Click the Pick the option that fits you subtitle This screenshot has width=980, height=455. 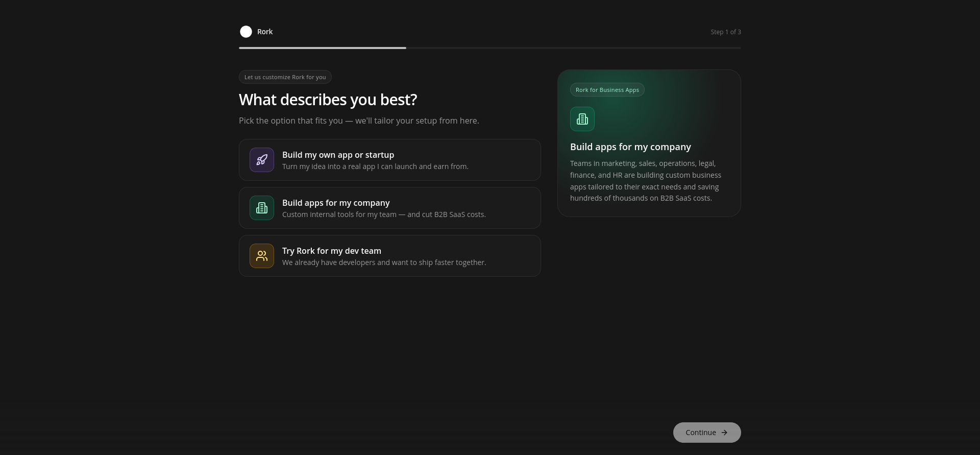[359, 121]
